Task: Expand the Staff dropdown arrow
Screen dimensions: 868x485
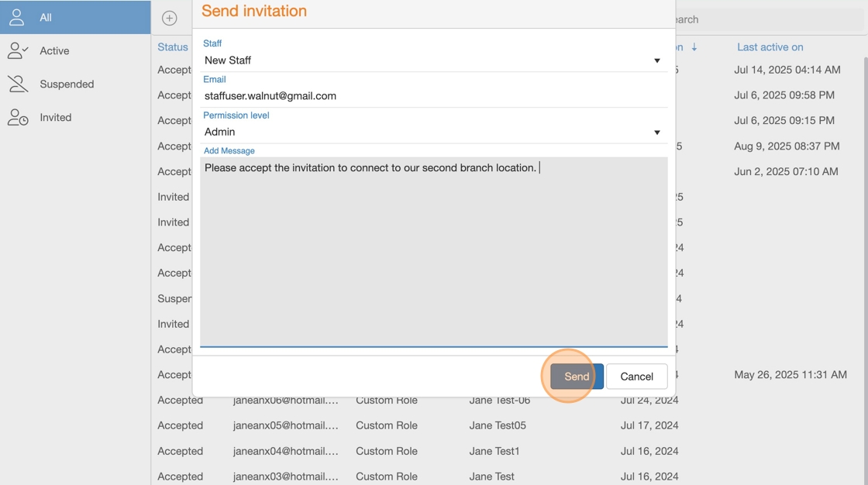Action: point(656,60)
